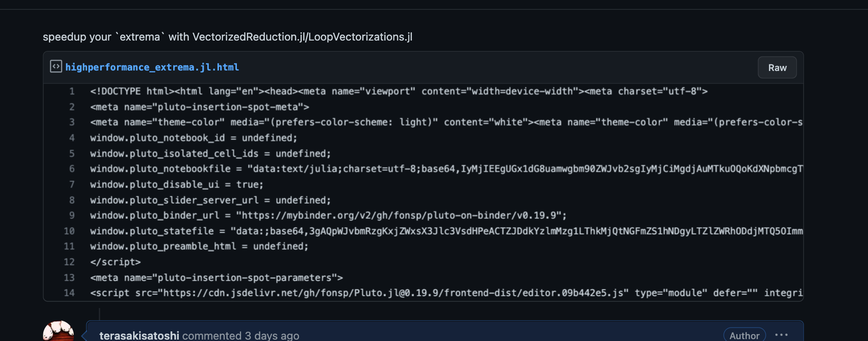
Task: Click the mybinder.org URL text on line 9
Action: 401,215
